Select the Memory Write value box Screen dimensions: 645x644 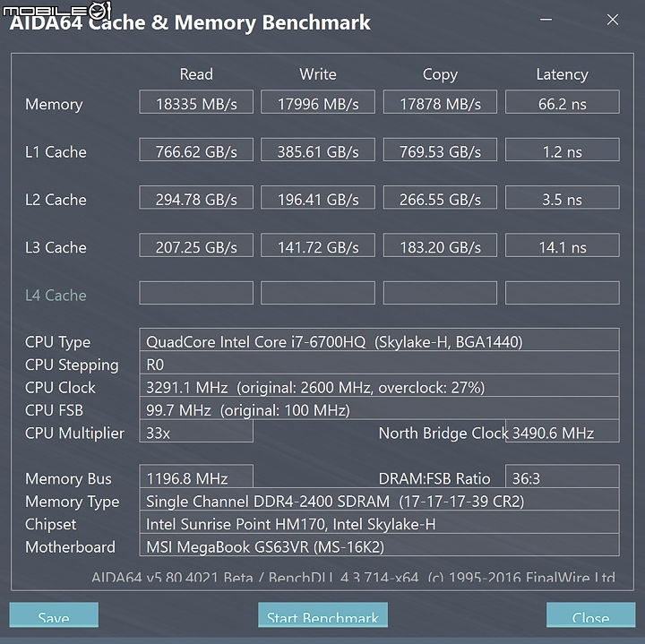[x=318, y=102]
